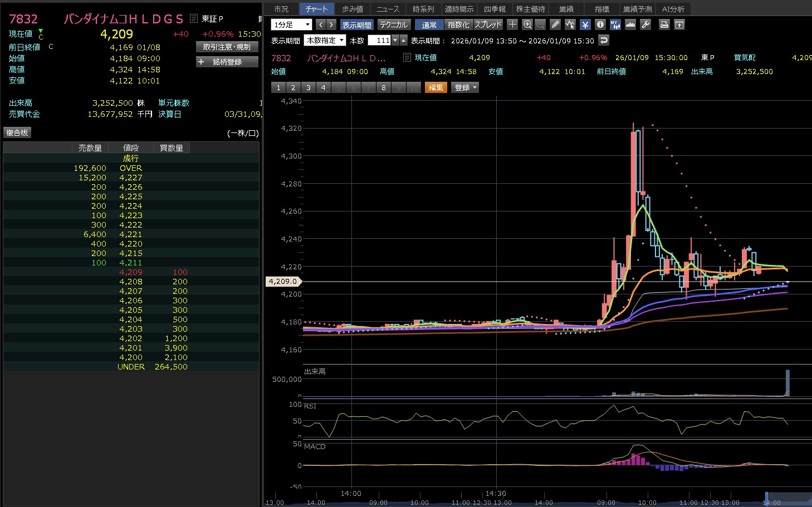
Task: Click the 本数 number input field
Action: (x=379, y=40)
